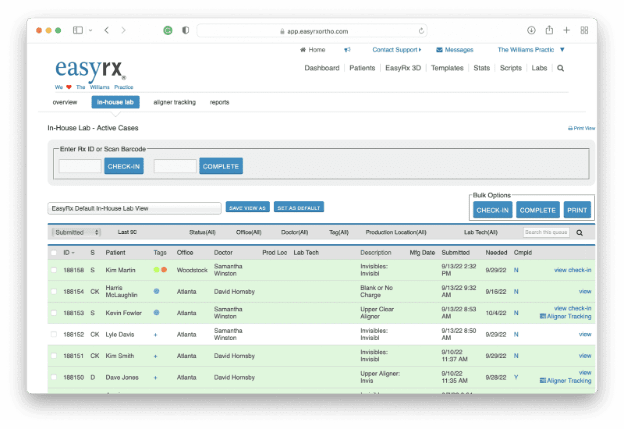Screen dimensions: 624x430
Task: Click the tag icon on the Kim Smith row
Action: (x=156, y=356)
